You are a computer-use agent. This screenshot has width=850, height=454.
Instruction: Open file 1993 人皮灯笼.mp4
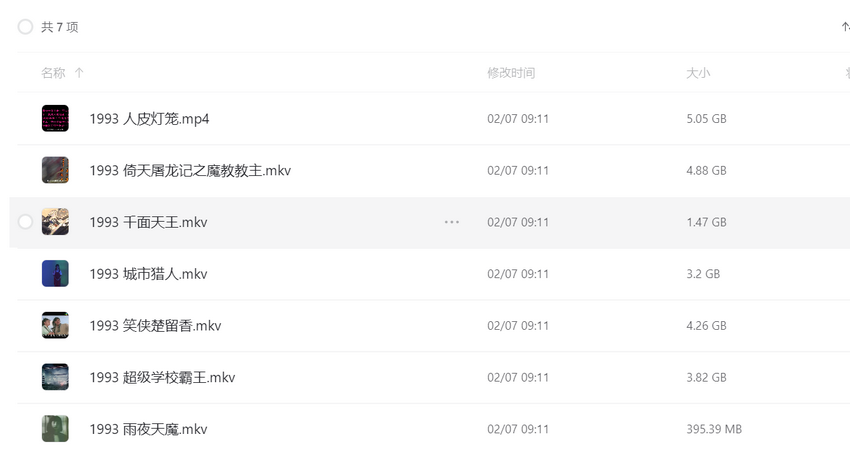(149, 119)
